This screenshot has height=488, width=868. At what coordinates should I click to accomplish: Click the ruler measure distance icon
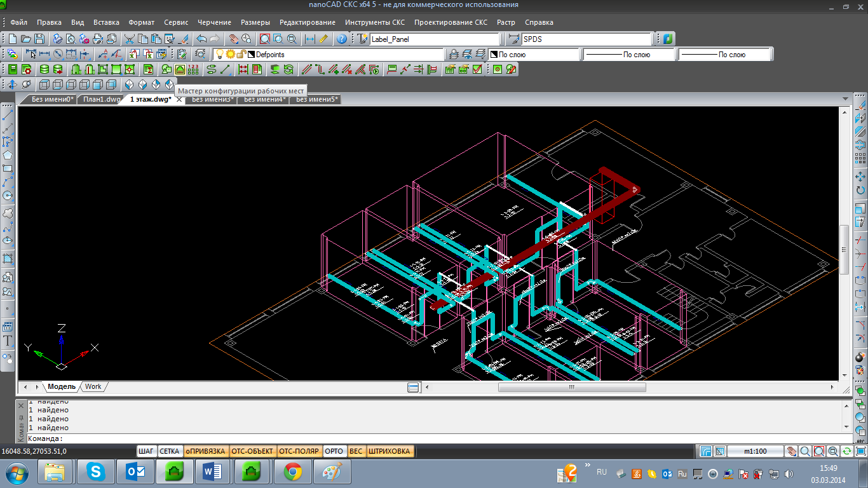click(x=323, y=39)
